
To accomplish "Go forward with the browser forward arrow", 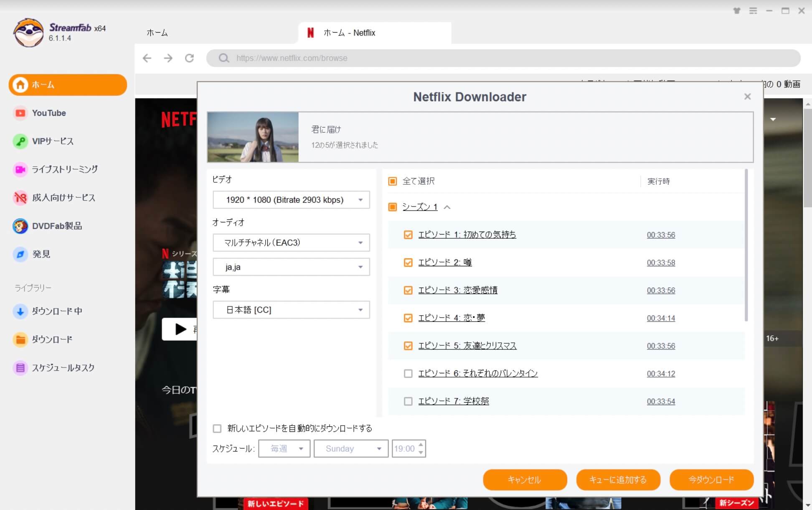I will pyautogui.click(x=168, y=58).
